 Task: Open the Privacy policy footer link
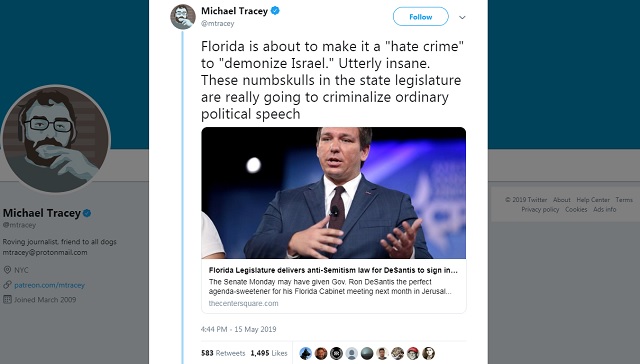pos(540,209)
